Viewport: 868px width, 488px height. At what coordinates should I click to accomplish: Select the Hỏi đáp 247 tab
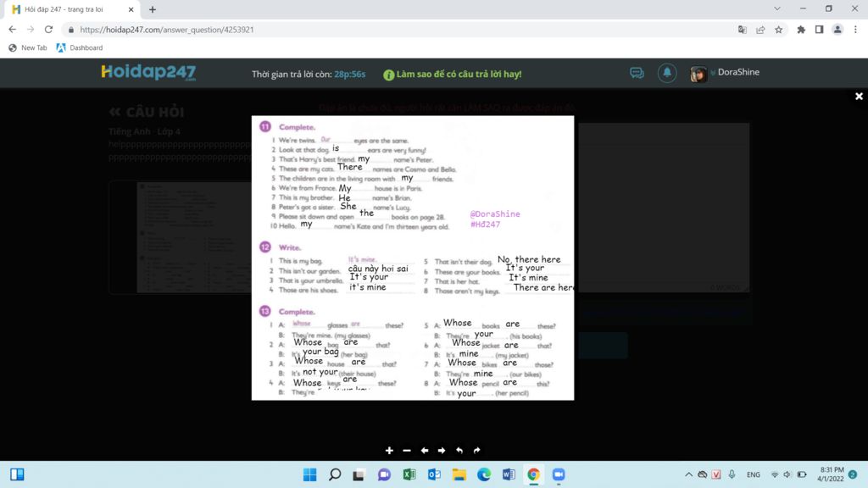tap(72, 9)
